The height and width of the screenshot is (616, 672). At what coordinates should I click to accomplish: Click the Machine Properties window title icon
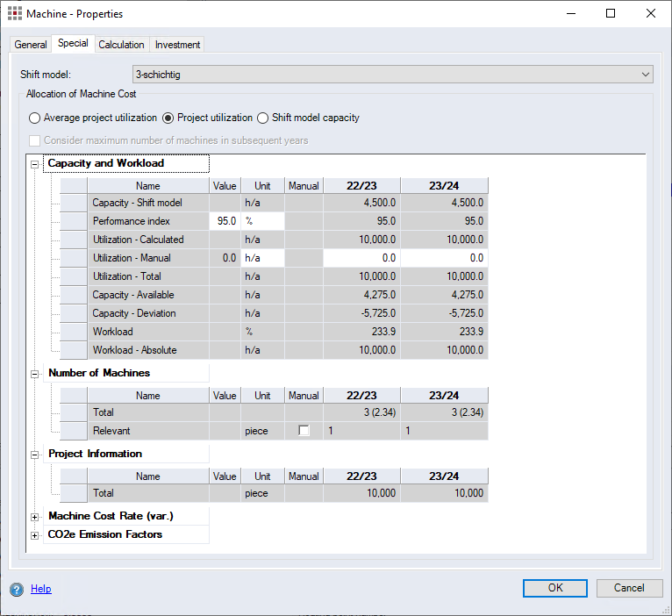point(15,14)
